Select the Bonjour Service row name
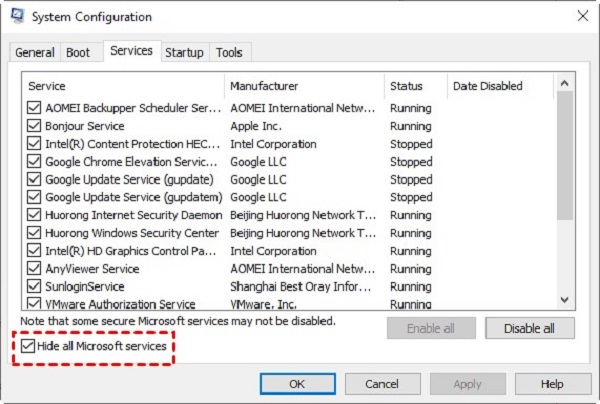Image resolution: width=600 pixels, height=404 pixels. click(85, 126)
